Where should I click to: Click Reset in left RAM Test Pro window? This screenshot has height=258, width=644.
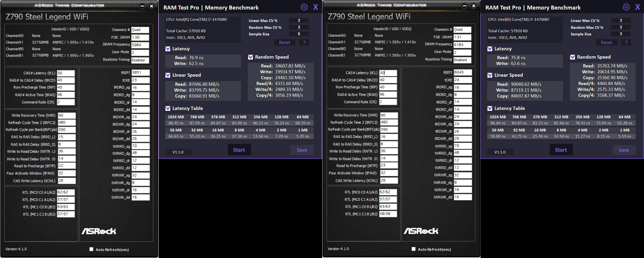(x=285, y=43)
